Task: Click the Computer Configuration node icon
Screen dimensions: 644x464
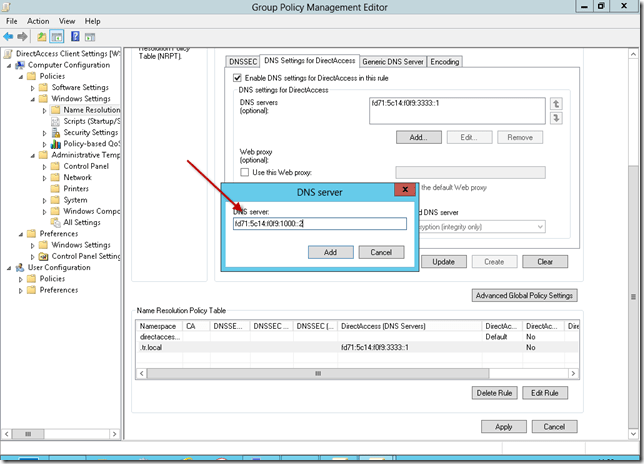Action: click(x=21, y=65)
